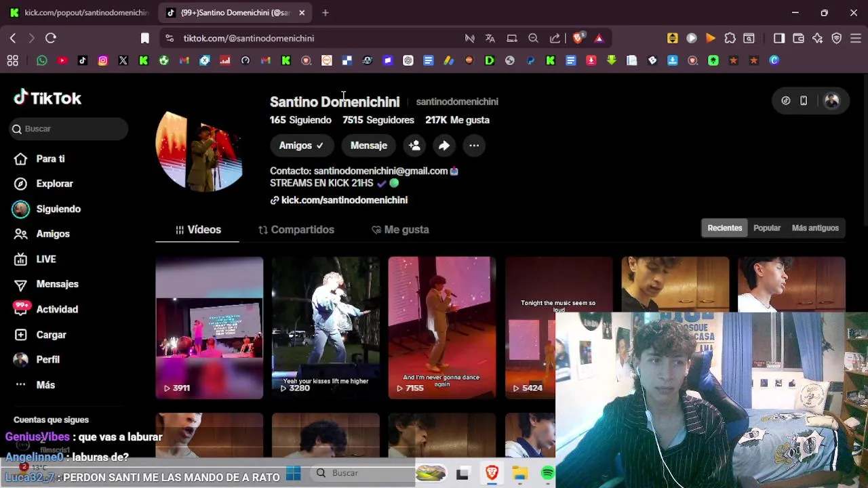
Task: Click the bookmarks bar grid apps icon
Action: (12, 61)
